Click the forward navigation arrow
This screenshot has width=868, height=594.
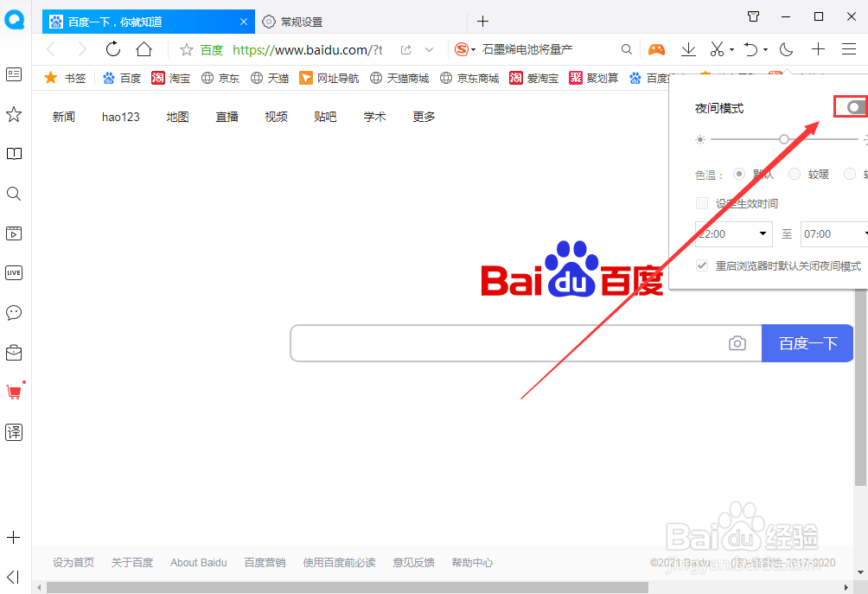click(x=82, y=49)
